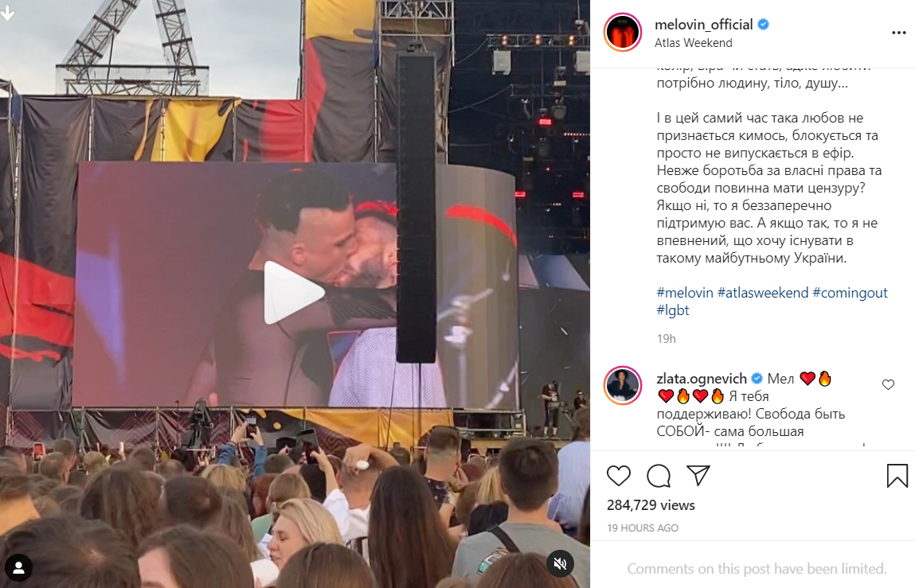Play the video with the center play button
Screen dimensions: 915x588
[x=294, y=293]
